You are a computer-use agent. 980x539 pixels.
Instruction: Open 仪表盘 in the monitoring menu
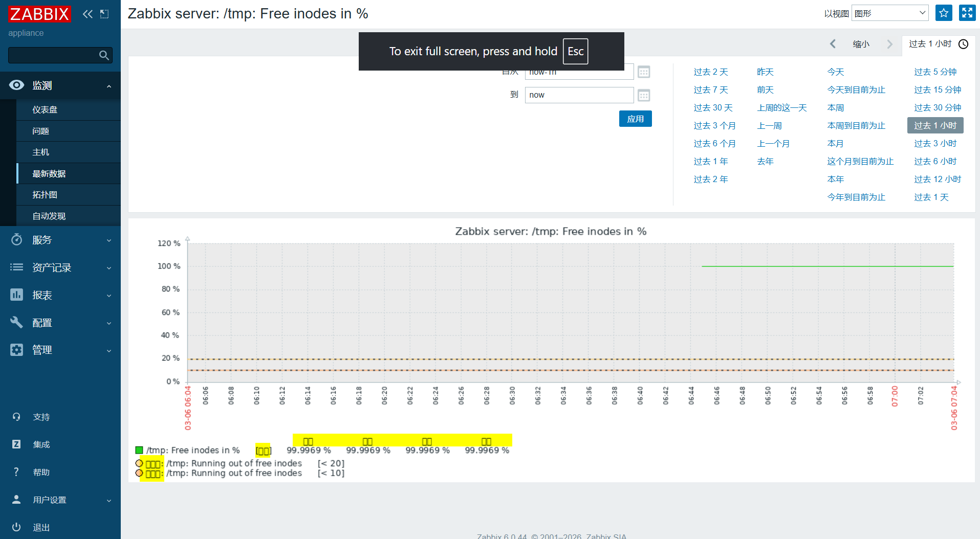(45, 110)
